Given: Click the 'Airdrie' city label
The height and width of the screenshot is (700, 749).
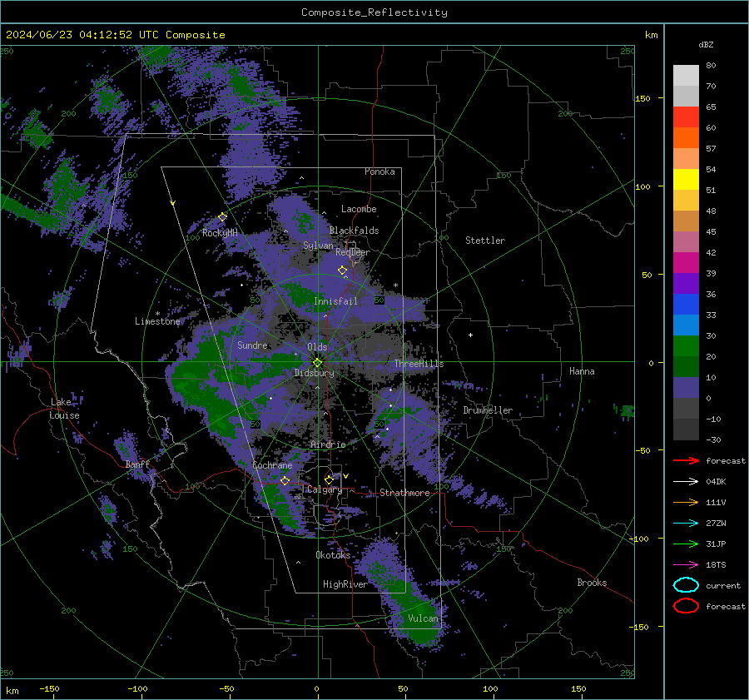Looking at the screenshot, I should click(x=328, y=444).
